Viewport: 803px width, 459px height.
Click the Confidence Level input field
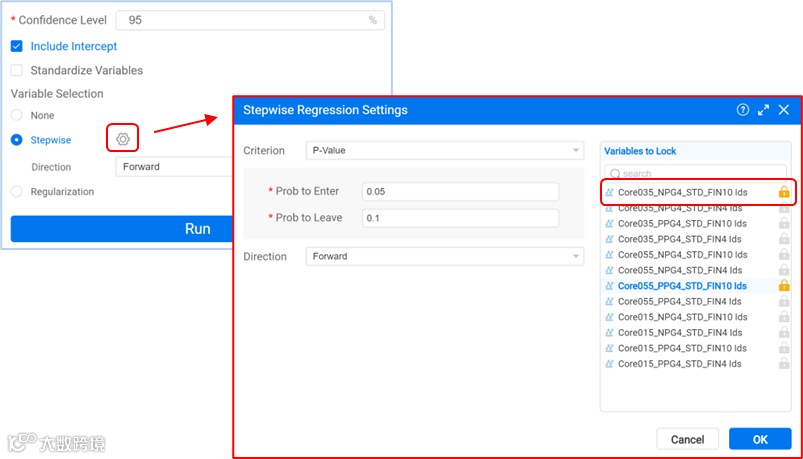(x=250, y=20)
